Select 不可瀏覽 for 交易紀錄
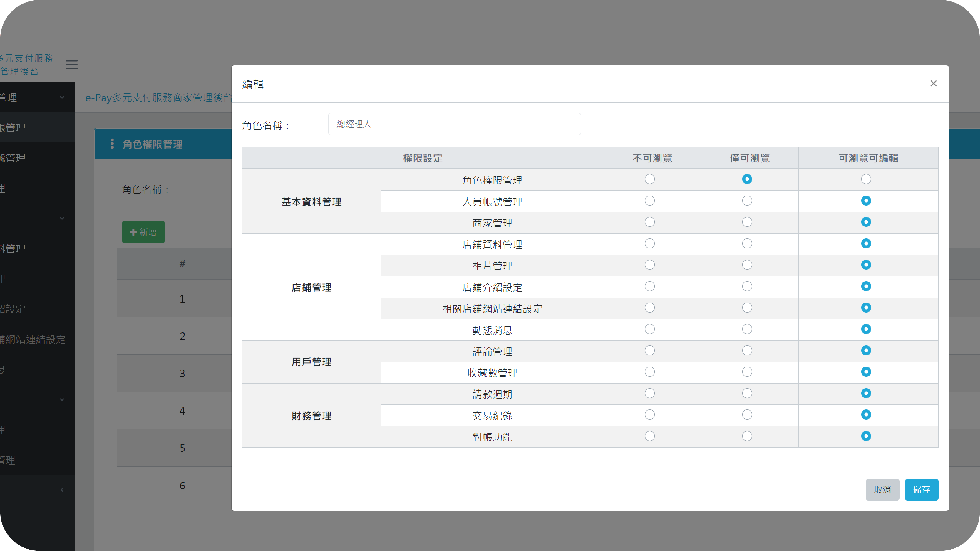Image resolution: width=980 pixels, height=551 pixels. [649, 414]
